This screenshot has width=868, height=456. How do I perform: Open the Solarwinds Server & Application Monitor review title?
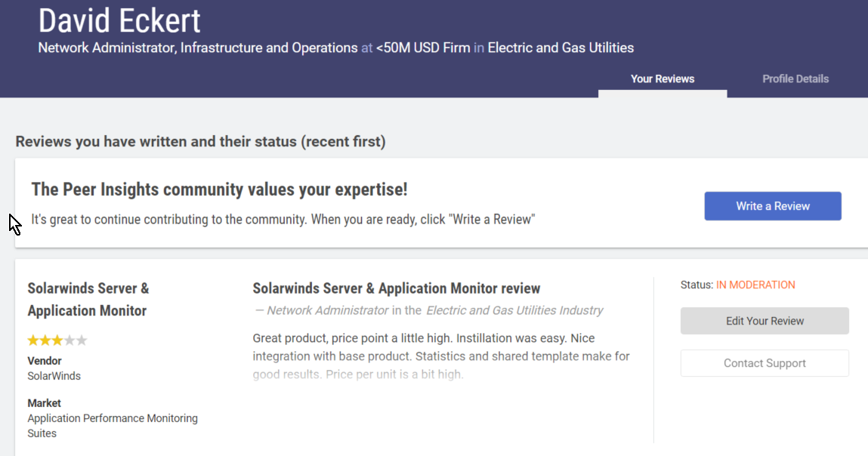[x=397, y=288]
